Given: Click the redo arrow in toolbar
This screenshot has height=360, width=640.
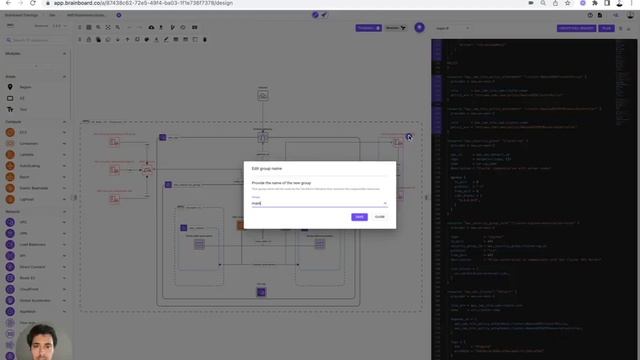Looking at the screenshot, I should point(139,27).
